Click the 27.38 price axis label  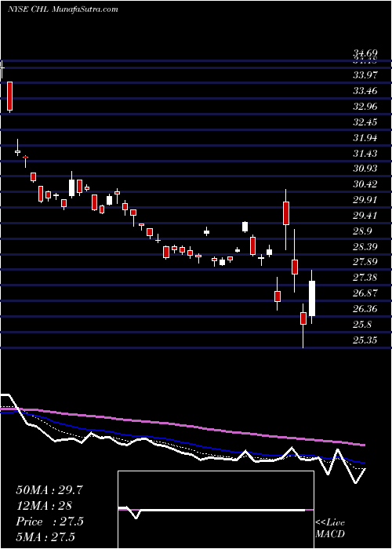coord(365,278)
